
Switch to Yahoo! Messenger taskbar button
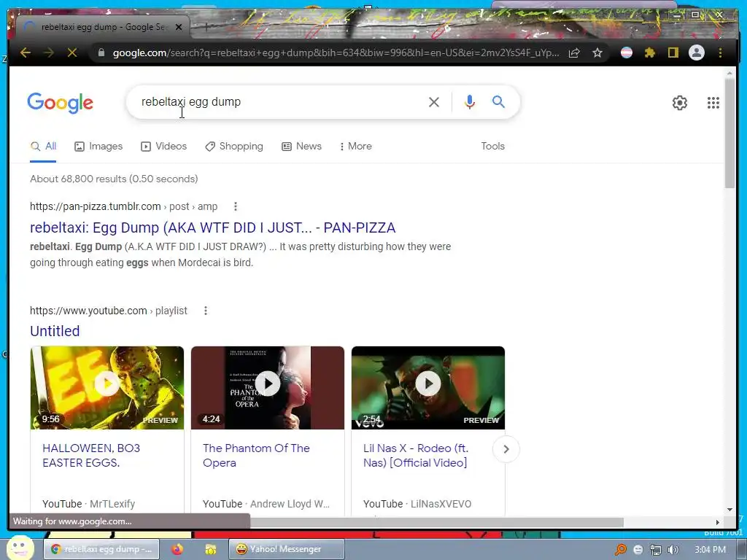pos(286,549)
